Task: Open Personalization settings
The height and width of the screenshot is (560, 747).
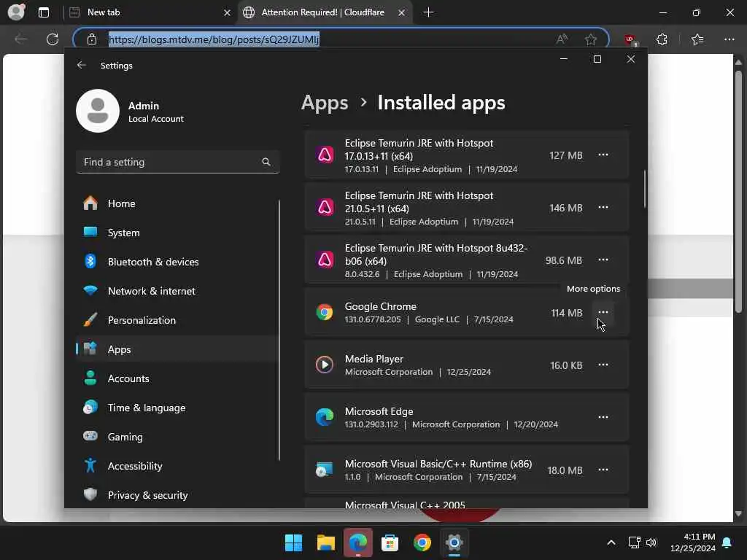Action: [x=177, y=320]
